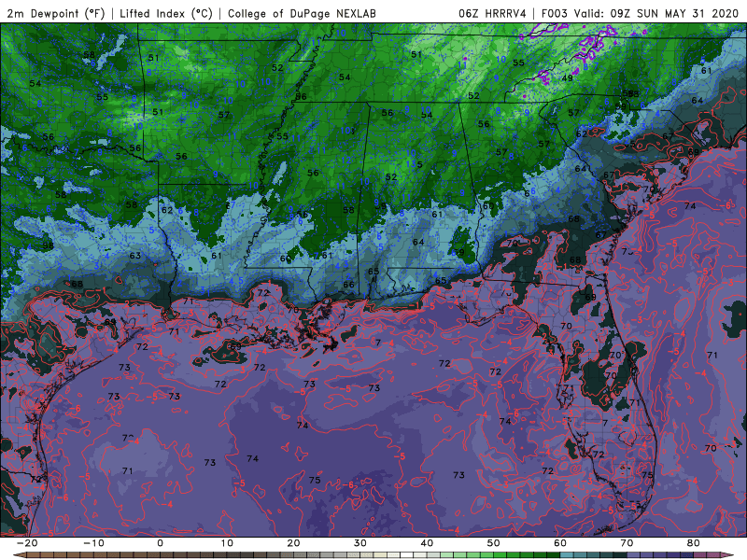
Task: Click the "F003" forecast hour text
Action: [554, 13]
